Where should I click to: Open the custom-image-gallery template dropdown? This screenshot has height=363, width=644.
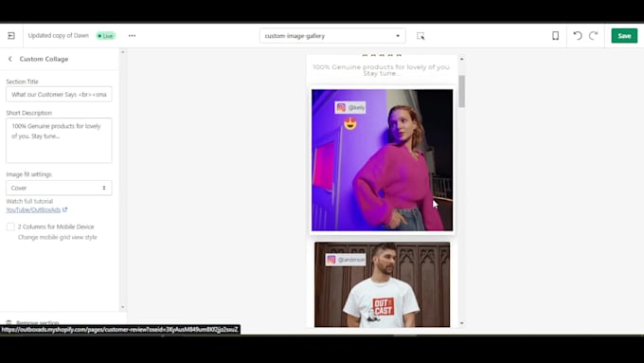pyautogui.click(x=332, y=36)
